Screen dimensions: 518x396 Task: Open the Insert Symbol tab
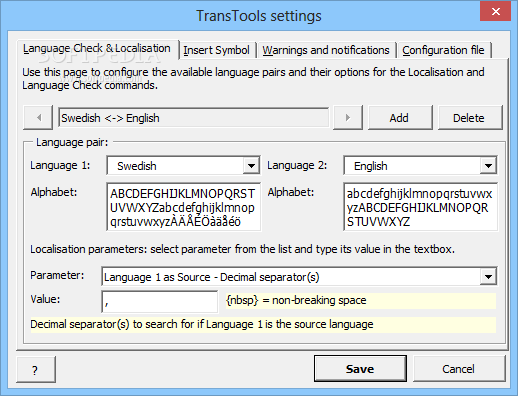216,50
